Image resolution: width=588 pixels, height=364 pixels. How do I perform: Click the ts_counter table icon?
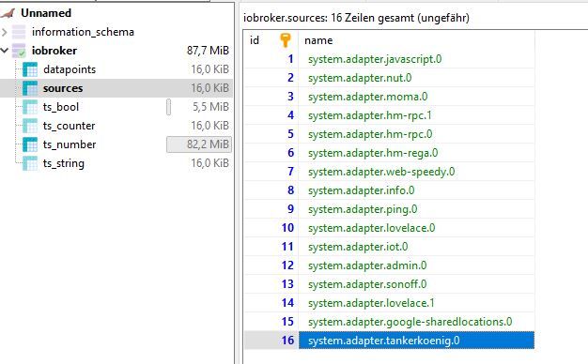click(x=30, y=126)
